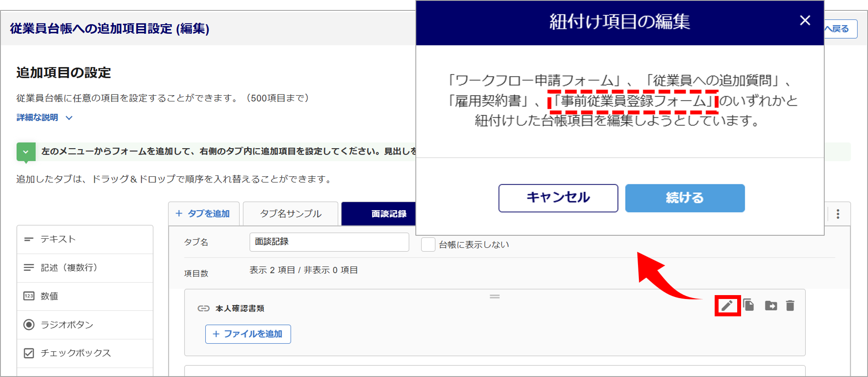Click the copy icon for 本人確認書類

click(748, 305)
